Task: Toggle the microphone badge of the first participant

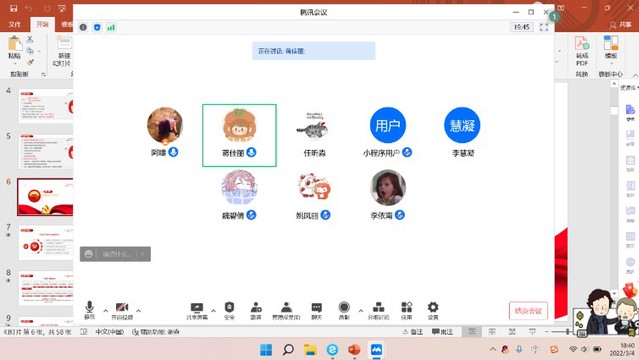Action: (x=173, y=152)
